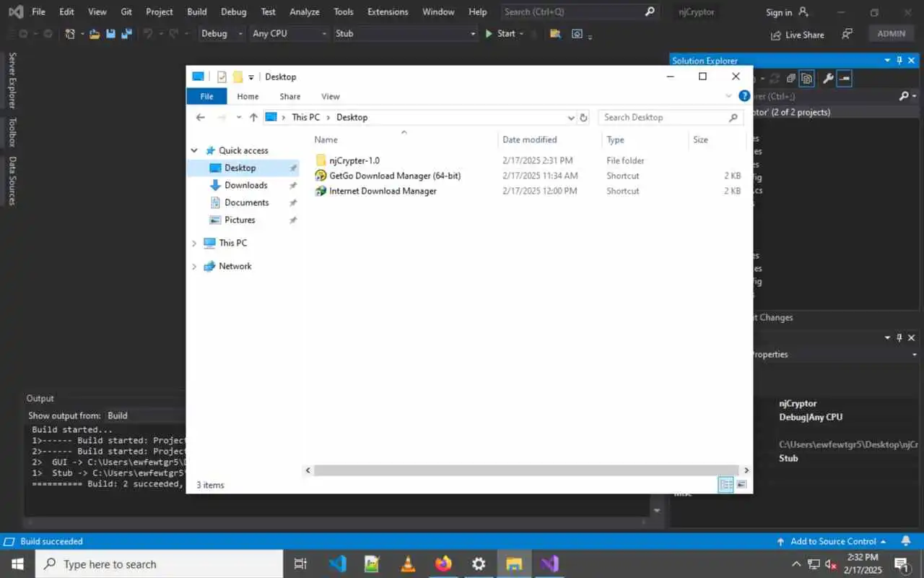Screen dimensions: 924x578
Task: Select Documents in the navigation pane
Action: (x=246, y=202)
